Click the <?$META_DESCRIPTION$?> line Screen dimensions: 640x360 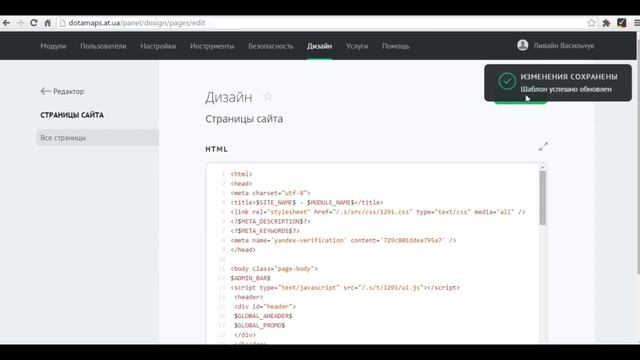[270, 221]
